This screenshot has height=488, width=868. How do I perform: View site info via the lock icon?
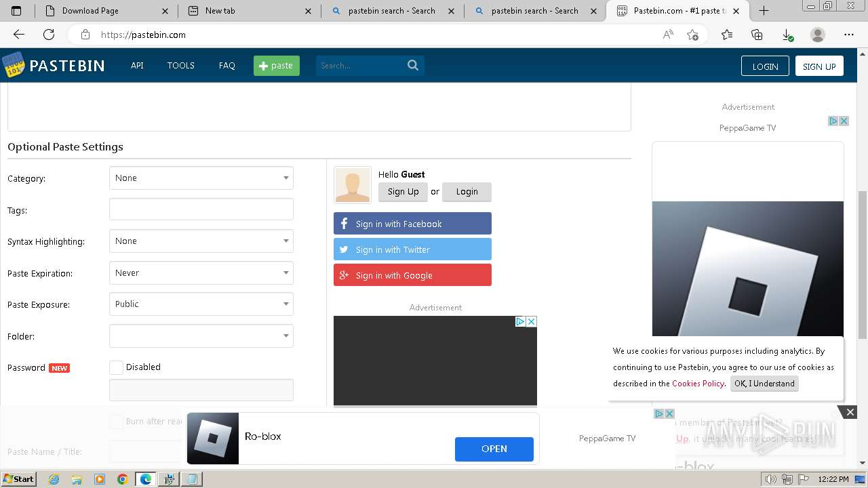(85, 35)
